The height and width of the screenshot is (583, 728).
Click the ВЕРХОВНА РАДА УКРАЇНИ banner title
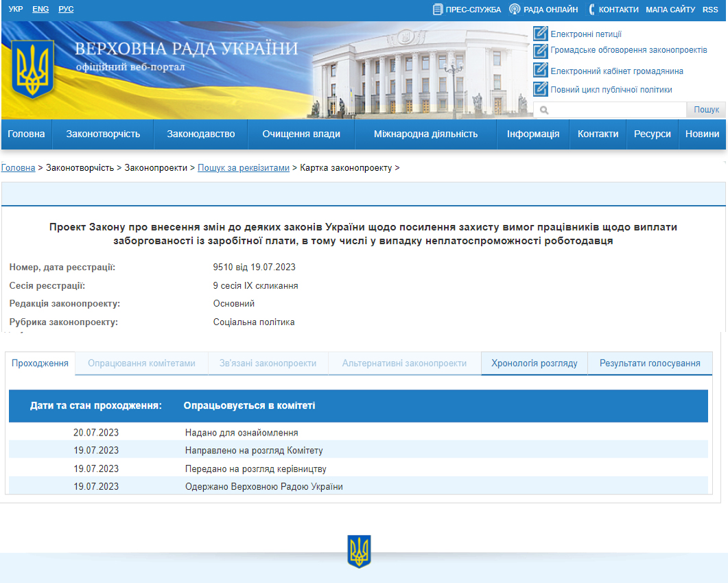(186, 49)
